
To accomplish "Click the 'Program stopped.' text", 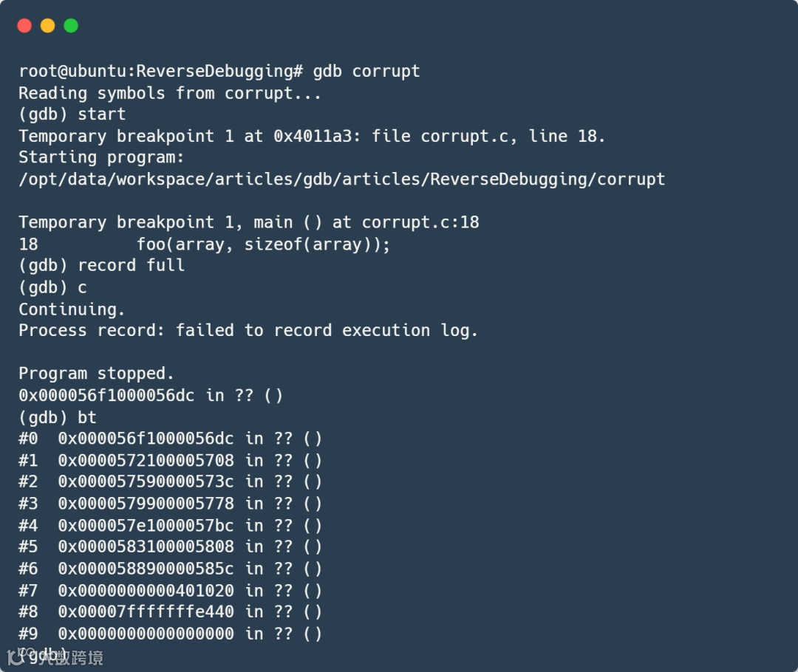I will pos(96,374).
